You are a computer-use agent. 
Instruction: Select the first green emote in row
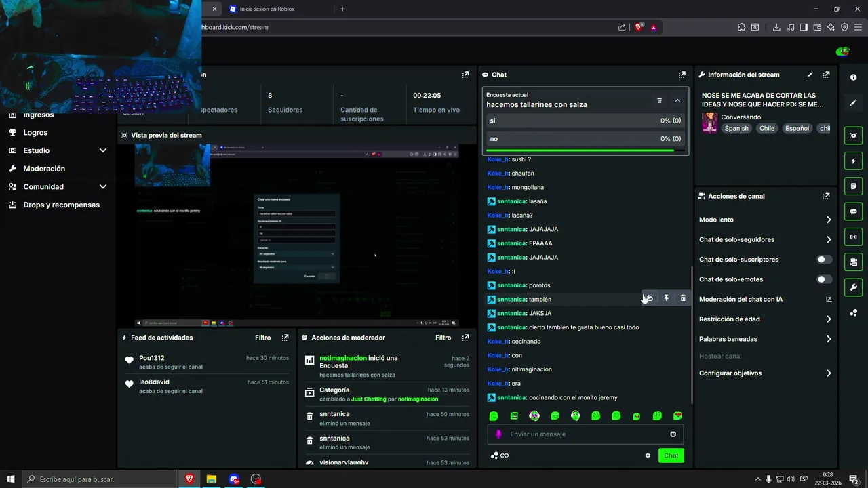pyautogui.click(x=494, y=416)
